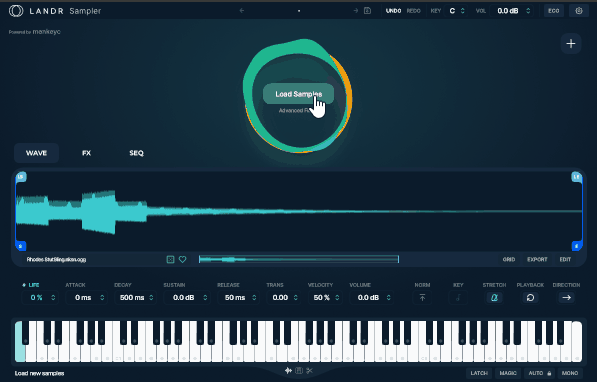Image resolution: width=597 pixels, height=382 pixels.
Task: Click the EDIT button
Action: pos(565,259)
